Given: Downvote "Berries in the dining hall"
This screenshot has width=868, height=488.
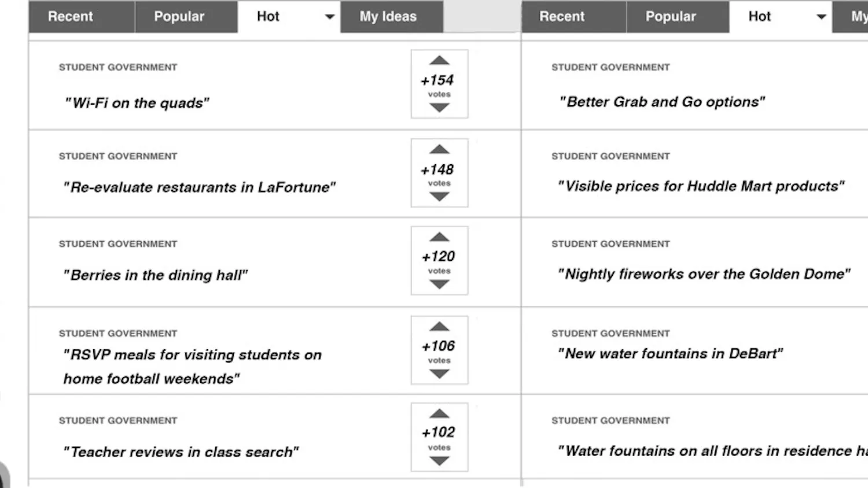Looking at the screenshot, I should (439, 284).
